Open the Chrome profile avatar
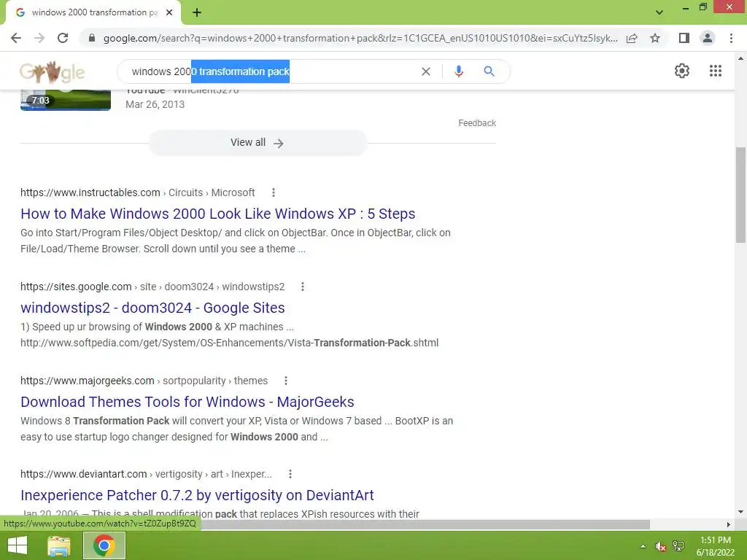The width and height of the screenshot is (747, 560). click(708, 38)
